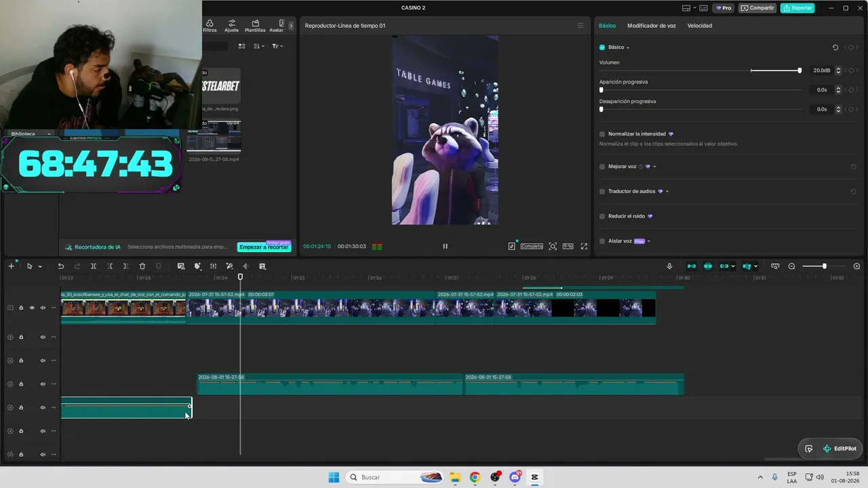Add a keyframe for Volumen

click(852, 70)
